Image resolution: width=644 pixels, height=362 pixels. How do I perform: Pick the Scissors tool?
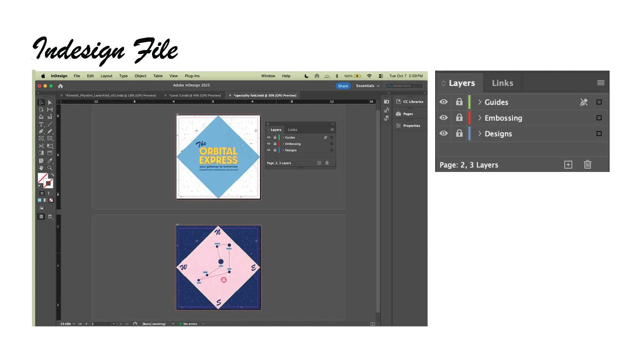pos(41,146)
